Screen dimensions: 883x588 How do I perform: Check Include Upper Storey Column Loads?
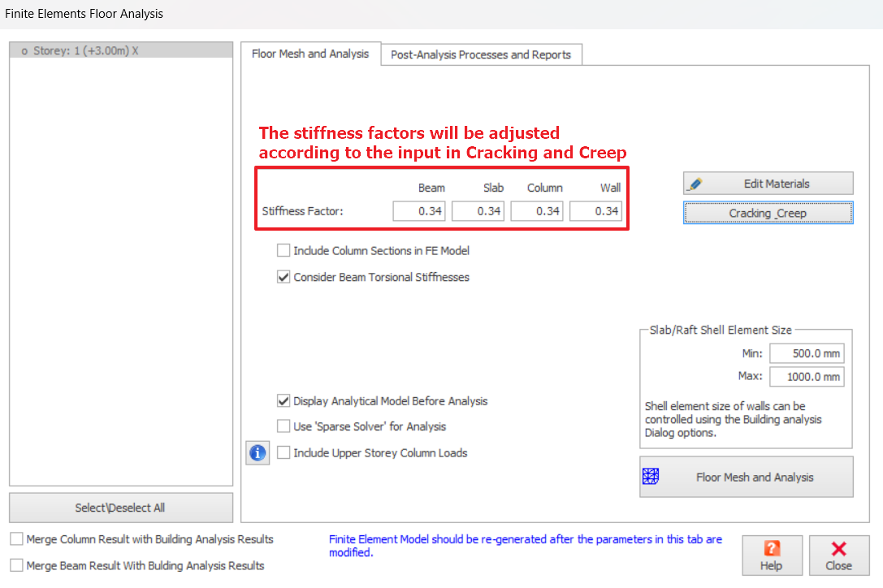click(284, 453)
